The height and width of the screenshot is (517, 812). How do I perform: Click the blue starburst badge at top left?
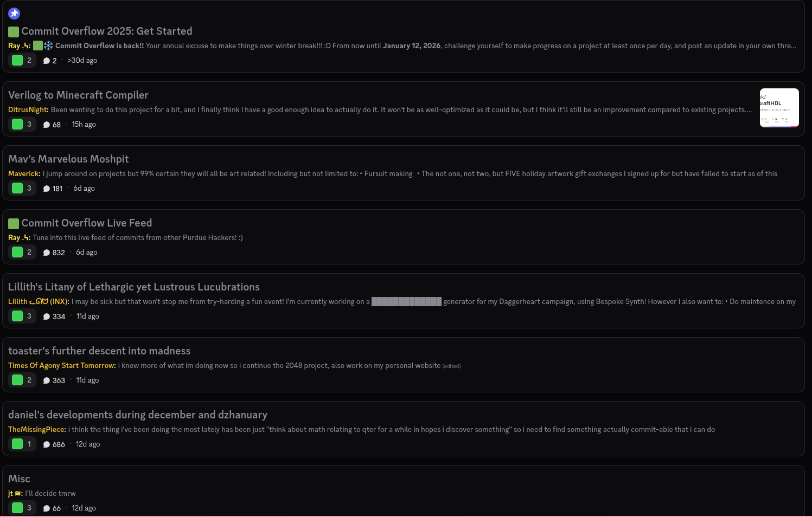pos(14,13)
